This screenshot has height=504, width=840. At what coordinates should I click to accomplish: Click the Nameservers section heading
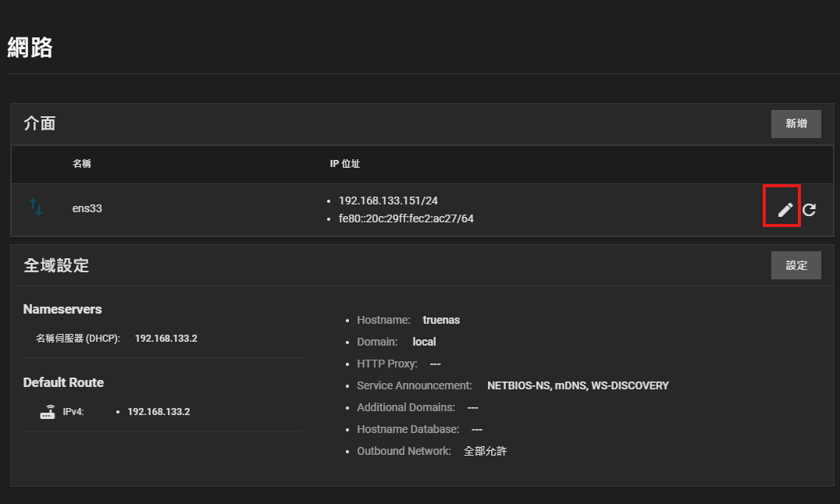pyautogui.click(x=62, y=309)
